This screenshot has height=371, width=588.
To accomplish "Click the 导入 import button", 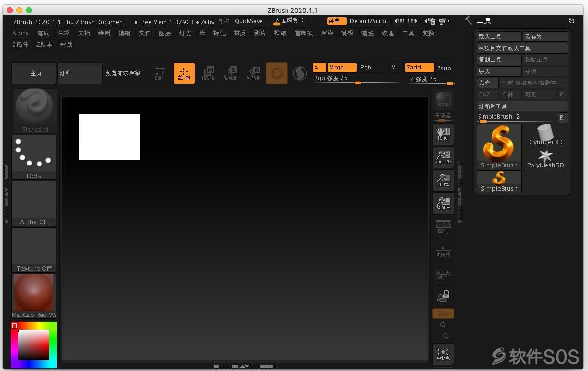I will (499, 71).
